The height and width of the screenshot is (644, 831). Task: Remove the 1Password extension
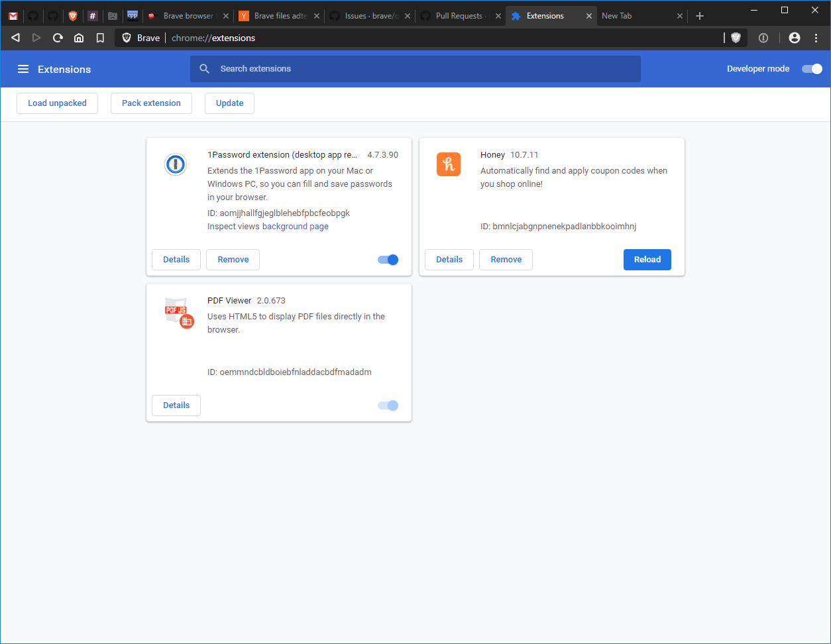click(x=233, y=260)
